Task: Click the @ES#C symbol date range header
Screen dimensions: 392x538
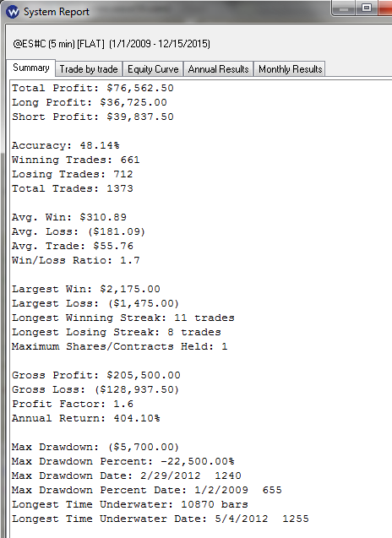Action: [x=112, y=44]
